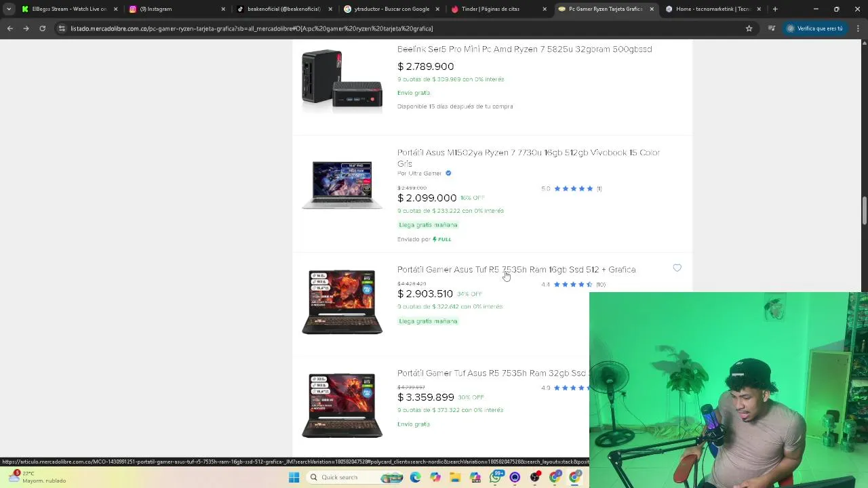
Task: Open the Portátil Asus M1502ya Vivobook listing
Action: tap(528, 158)
